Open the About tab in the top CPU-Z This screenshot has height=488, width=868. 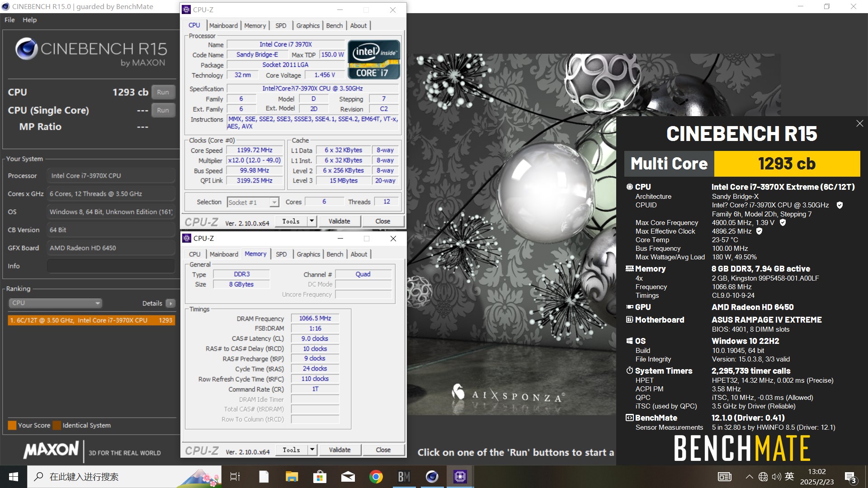[359, 26]
